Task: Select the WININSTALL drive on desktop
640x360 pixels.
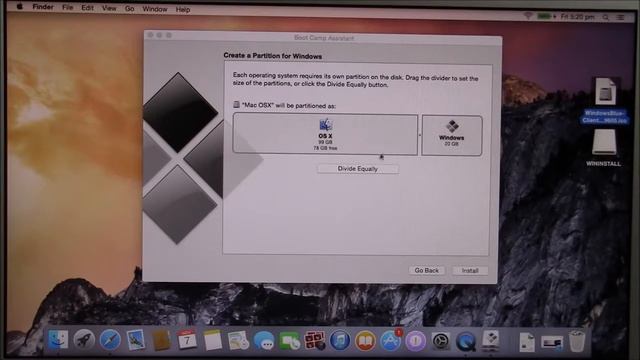Action: click(x=604, y=147)
